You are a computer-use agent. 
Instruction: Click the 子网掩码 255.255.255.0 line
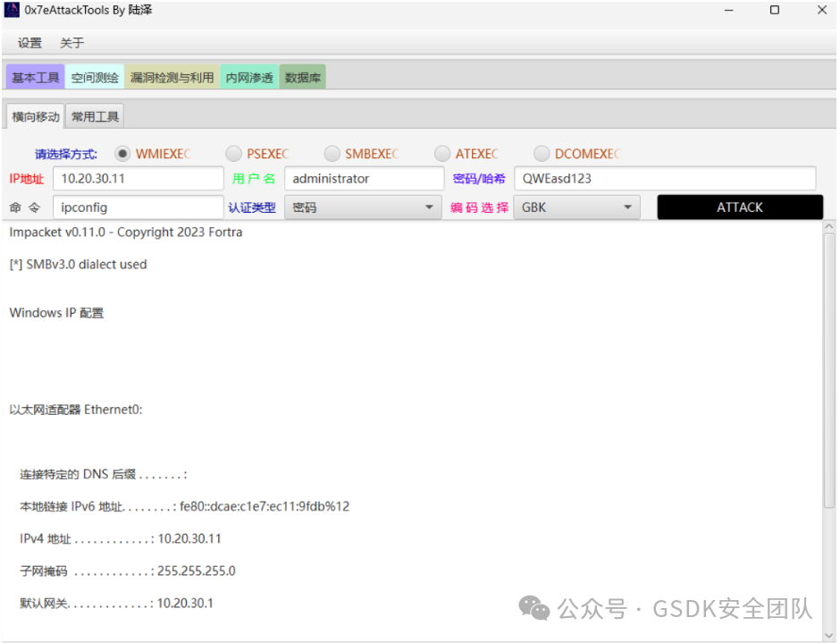128,571
